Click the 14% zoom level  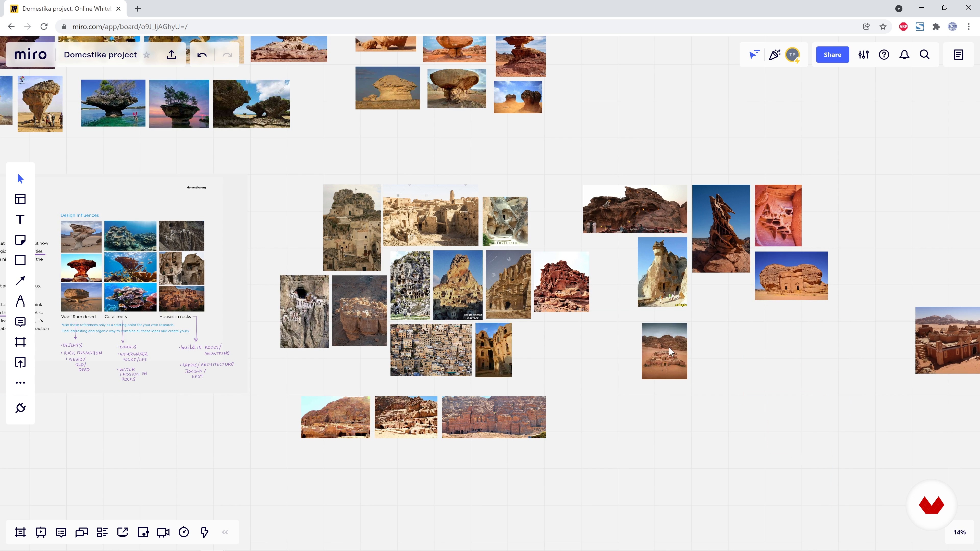[960, 532]
